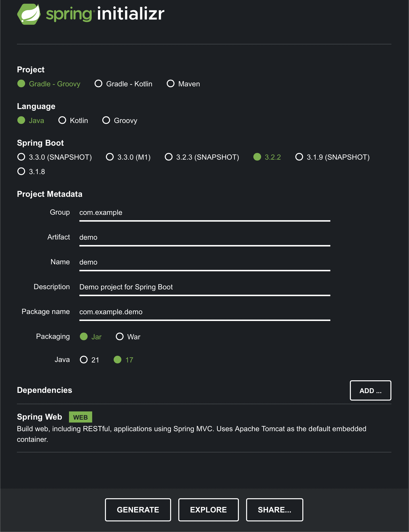This screenshot has width=409, height=532.
Task: Select Gradle - Groovy project type
Action: pyautogui.click(x=49, y=84)
